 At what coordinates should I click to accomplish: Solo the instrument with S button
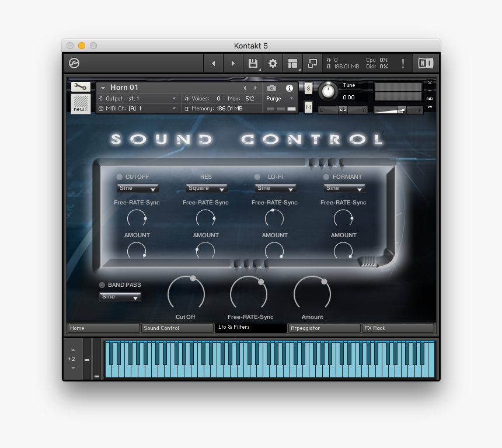pos(308,89)
